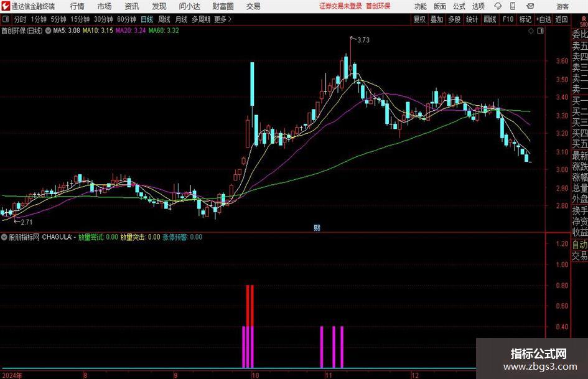Image resolution: width=588 pixels, height=379 pixels.
Task: Click the MA60: 3.32 indicator value
Action: [164, 30]
